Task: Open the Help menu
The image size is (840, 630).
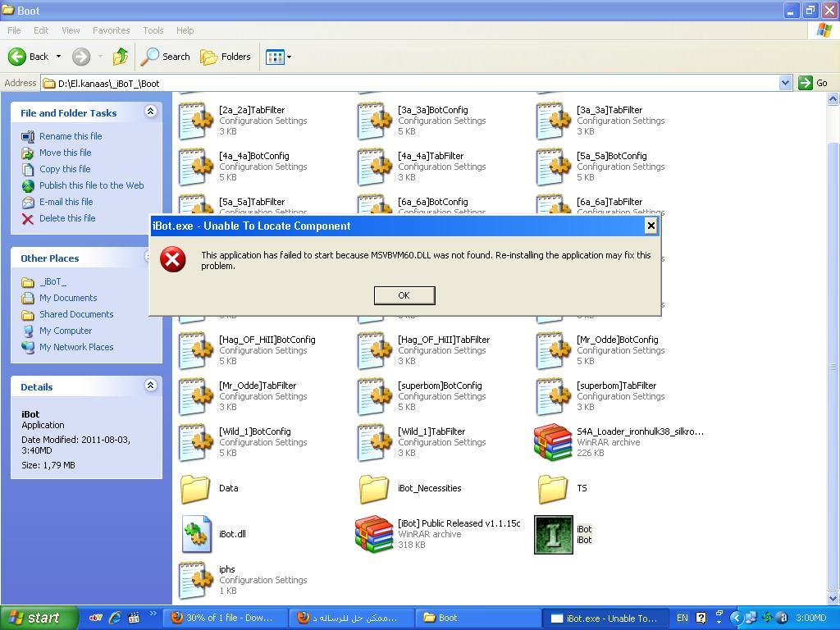Action: [185, 30]
